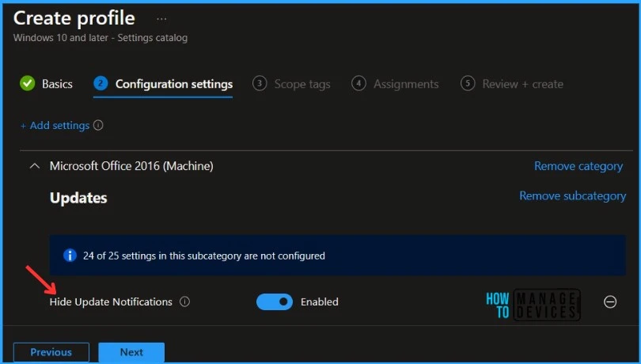This screenshot has height=364, width=641.
Task: Click the Hide Update Notifications label
Action: (111, 301)
